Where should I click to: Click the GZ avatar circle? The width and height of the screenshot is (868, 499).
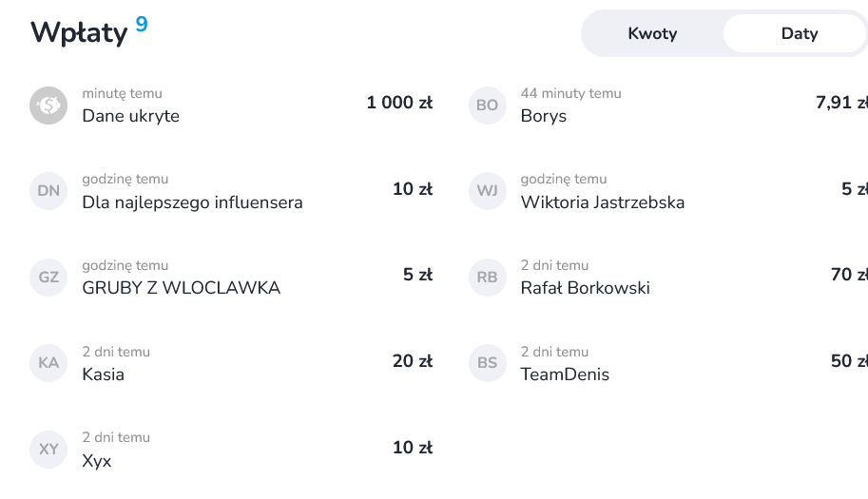(48, 278)
